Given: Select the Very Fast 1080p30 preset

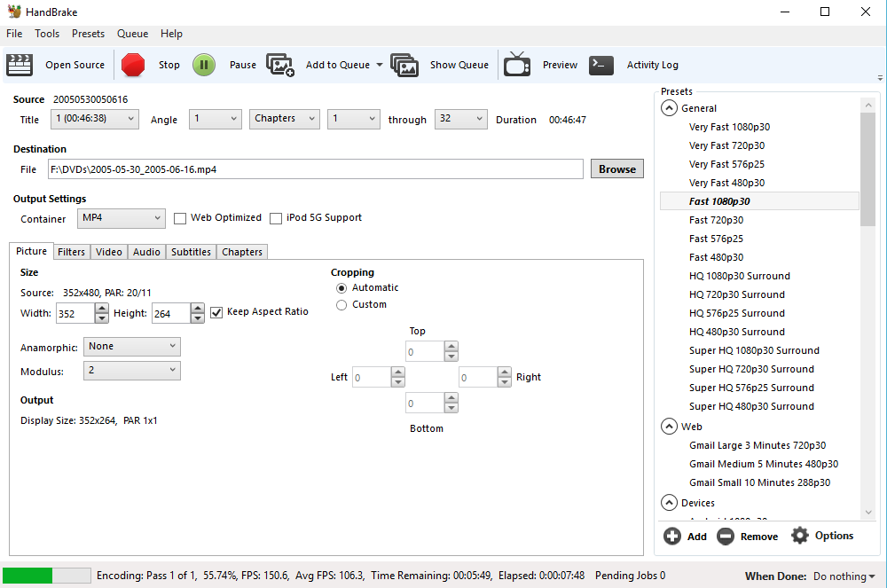Looking at the screenshot, I should pos(729,127).
